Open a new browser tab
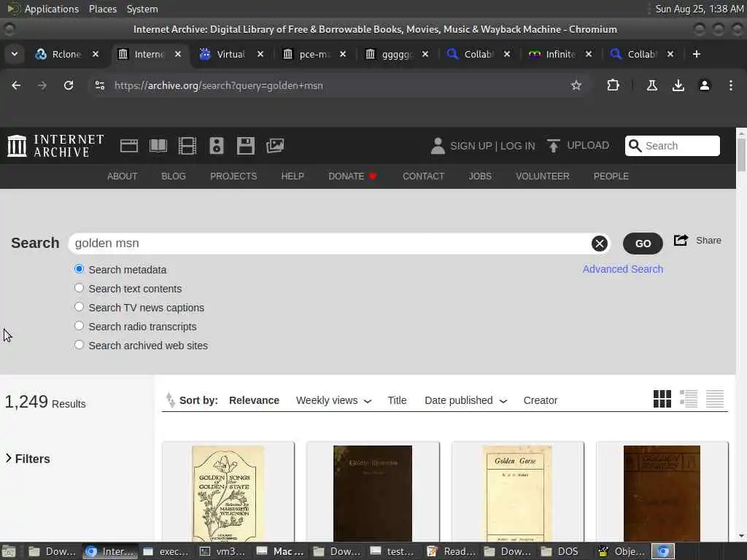Image resolution: width=747 pixels, height=560 pixels. click(x=697, y=54)
